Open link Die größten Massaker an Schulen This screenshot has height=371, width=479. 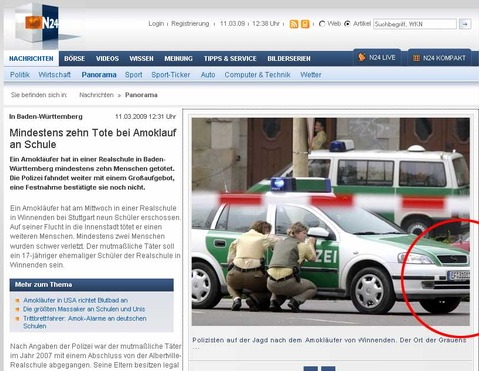point(84,309)
